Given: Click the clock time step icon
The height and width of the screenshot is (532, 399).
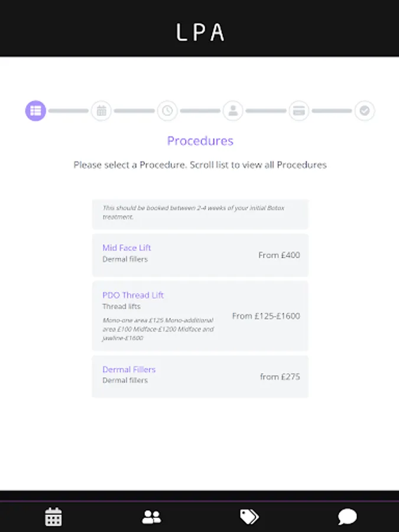Looking at the screenshot, I should pyautogui.click(x=167, y=111).
